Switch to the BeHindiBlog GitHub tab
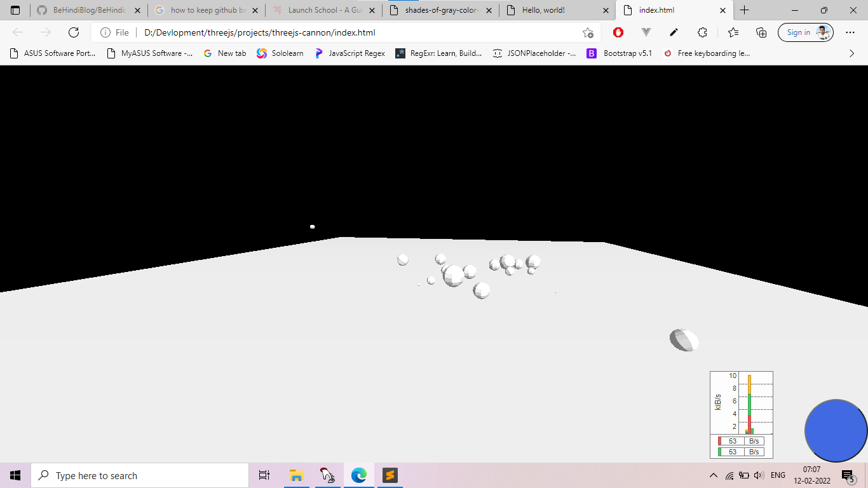This screenshot has height=488, width=868. (x=89, y=10)
